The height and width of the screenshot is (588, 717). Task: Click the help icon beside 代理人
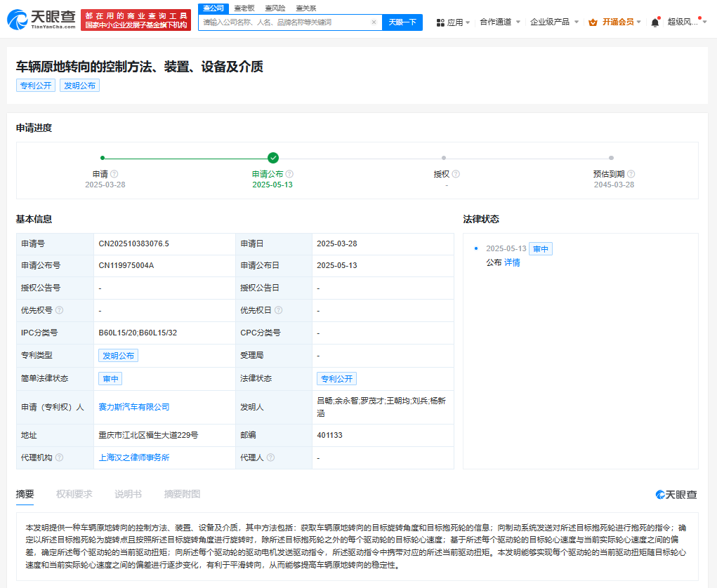click(270, 457)
